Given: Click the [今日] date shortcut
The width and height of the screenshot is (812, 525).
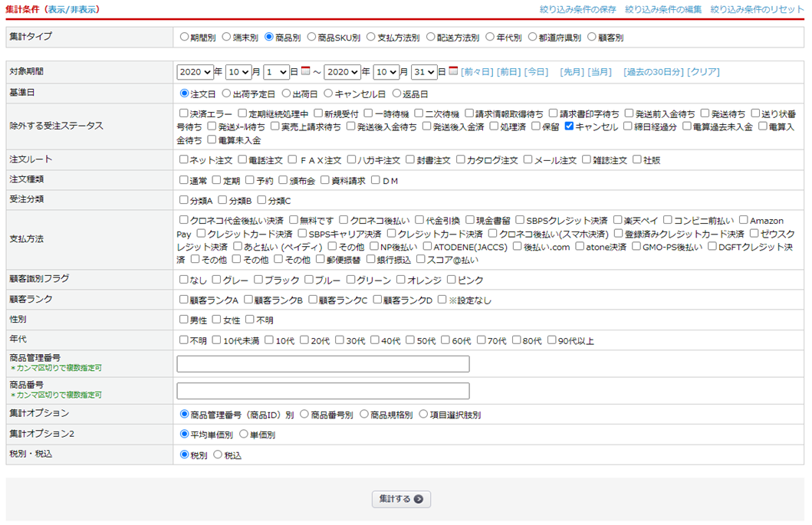Looking at the screenshot, I should point(536,72).
